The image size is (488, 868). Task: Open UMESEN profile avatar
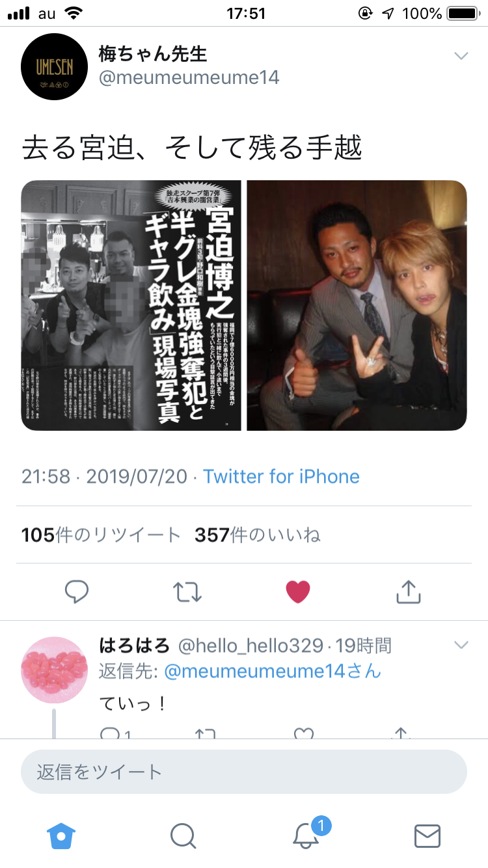pos(55,66)
